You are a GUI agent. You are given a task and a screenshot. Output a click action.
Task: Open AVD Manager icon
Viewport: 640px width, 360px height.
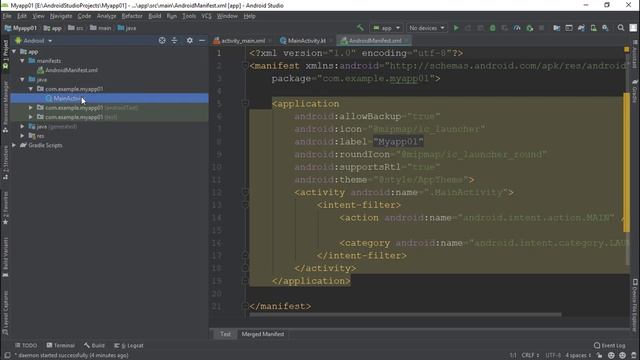tap(593, 28)
